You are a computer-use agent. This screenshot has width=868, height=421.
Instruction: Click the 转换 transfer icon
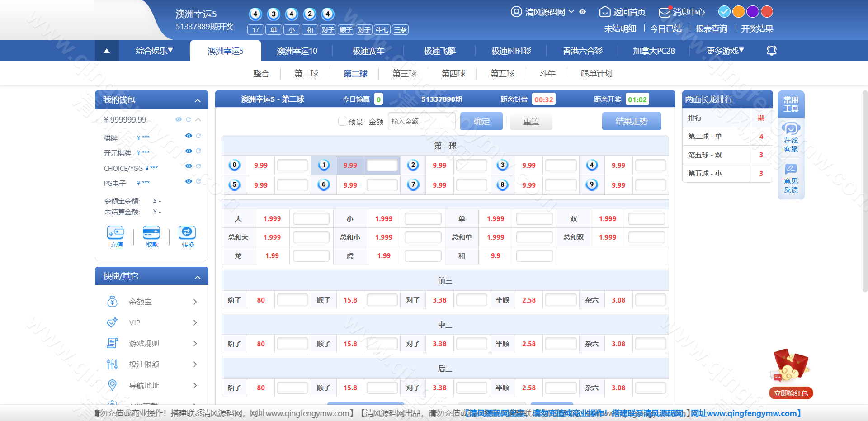pyautogui.click(x=187, y=232)
